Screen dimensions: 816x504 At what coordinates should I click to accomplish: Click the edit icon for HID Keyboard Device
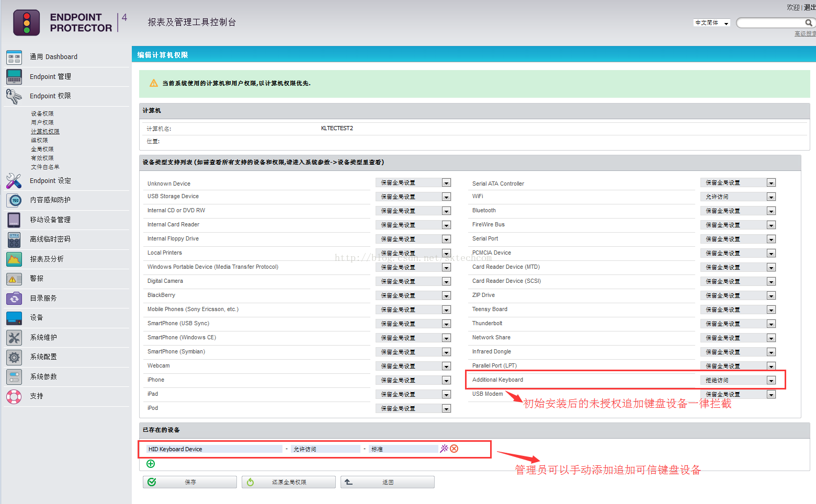[x=444, y=449]
